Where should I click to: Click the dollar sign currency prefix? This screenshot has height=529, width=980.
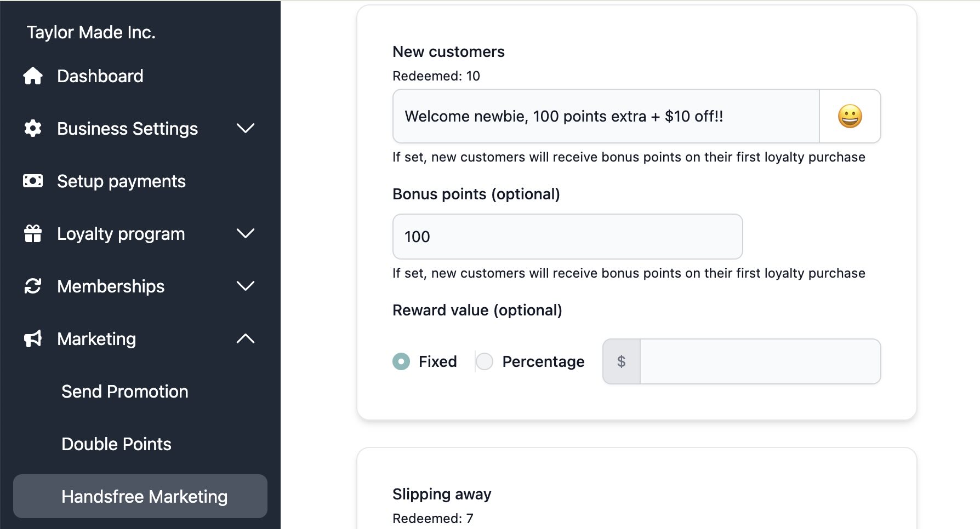(622, 361)
